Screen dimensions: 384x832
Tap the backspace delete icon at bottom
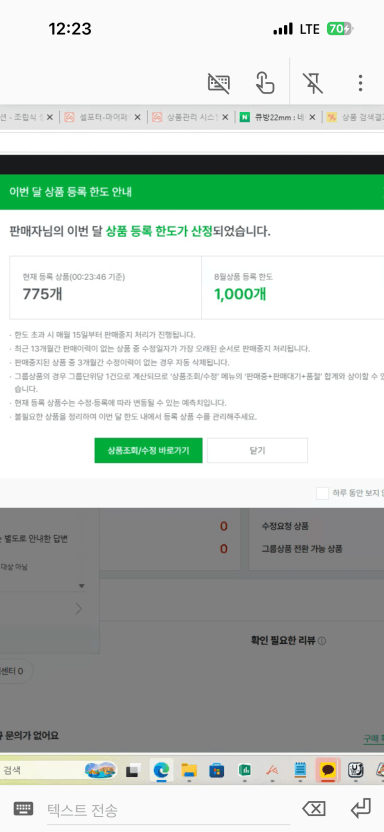pyautogui.click(x=313, y=809)
